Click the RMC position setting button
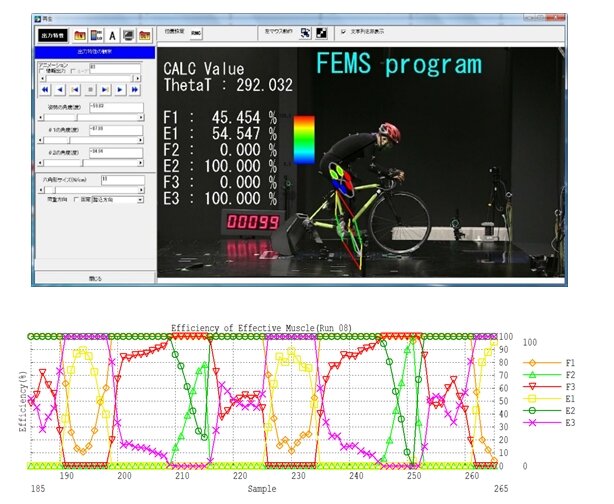Viewport: 614px width, 504px height. click(196, 32)
